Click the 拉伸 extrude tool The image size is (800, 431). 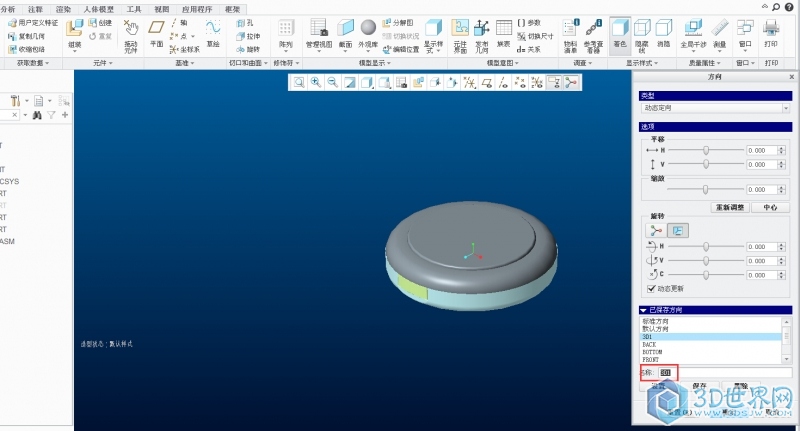(x=248, y=36)
